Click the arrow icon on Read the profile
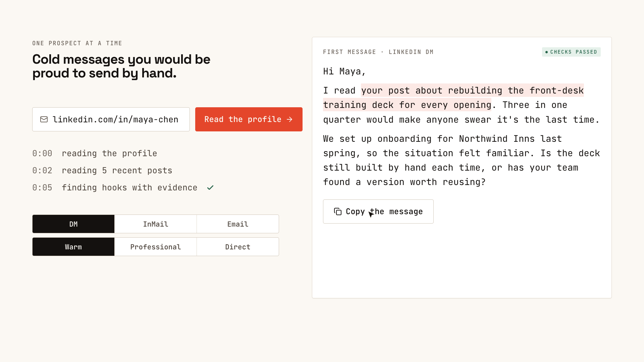The height and width of the screenshot is (362, 644). (290, 119)
